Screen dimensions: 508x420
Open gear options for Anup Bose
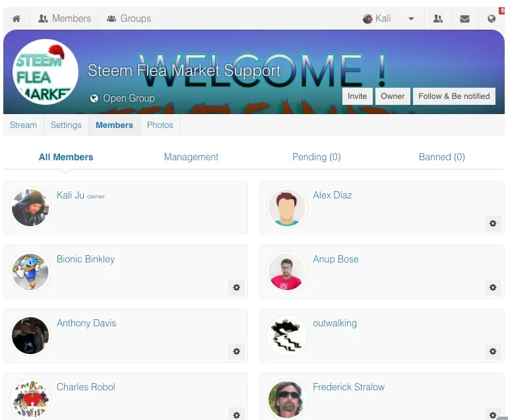point(493,287)
